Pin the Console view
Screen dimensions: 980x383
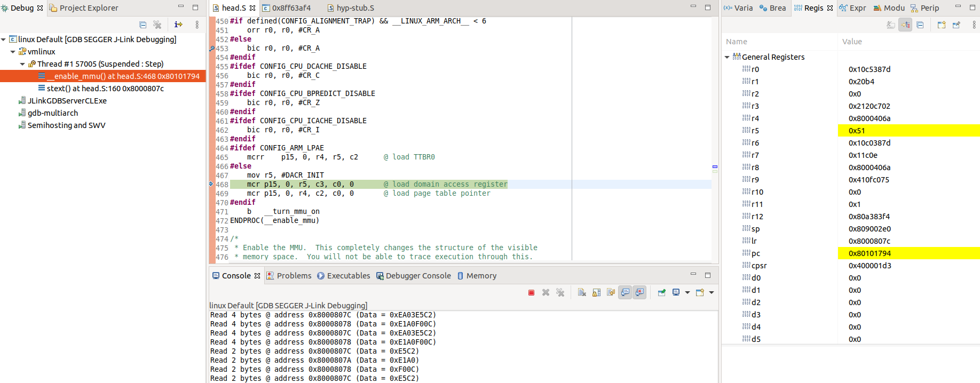pos(661,292)
